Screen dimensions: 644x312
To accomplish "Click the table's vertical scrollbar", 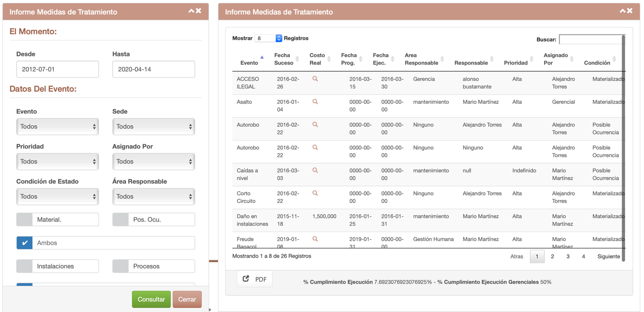I will coord(624,149).
